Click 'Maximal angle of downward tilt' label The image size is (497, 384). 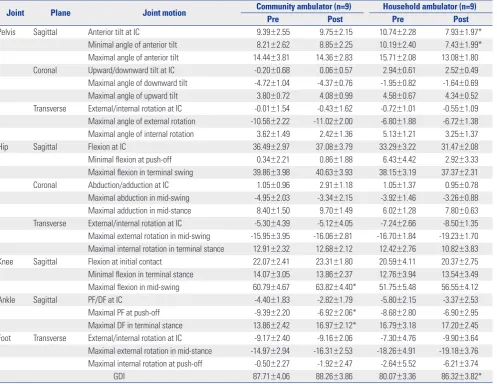[138, 83]
